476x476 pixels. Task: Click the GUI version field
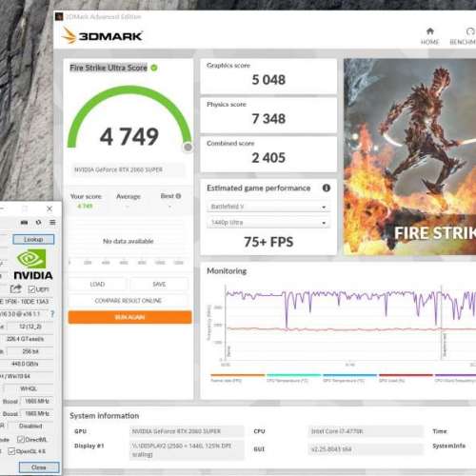click(x=366, y=449)
